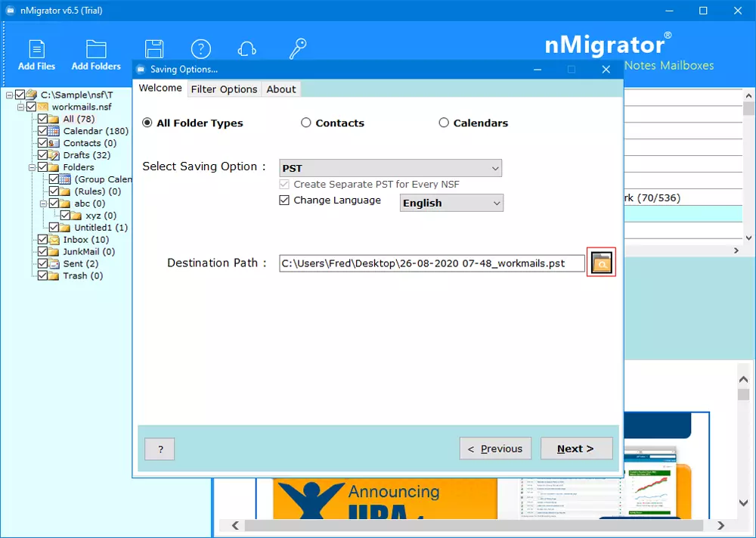Click the Rules folder icon in tree
This screenshot has height=538, width=756.
66,191
